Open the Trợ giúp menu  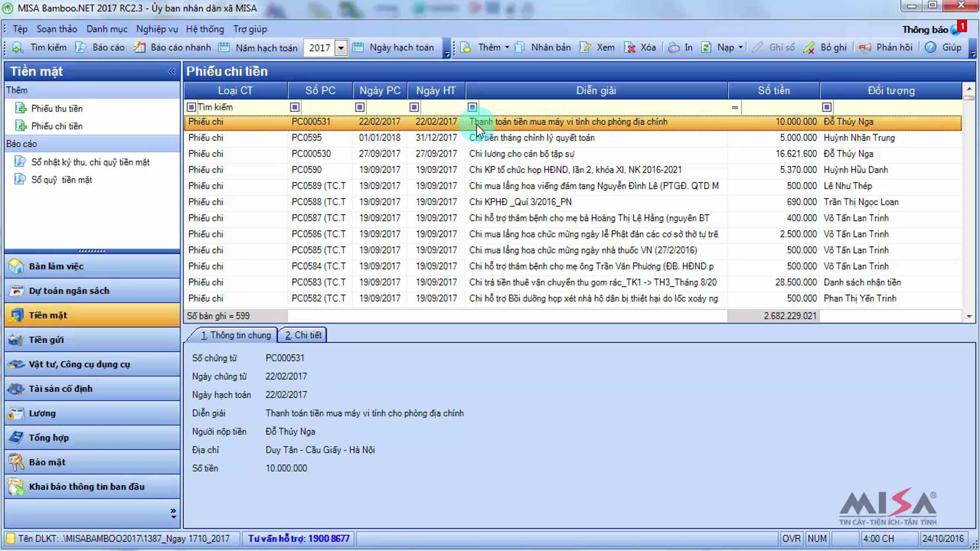click(250, 29)
